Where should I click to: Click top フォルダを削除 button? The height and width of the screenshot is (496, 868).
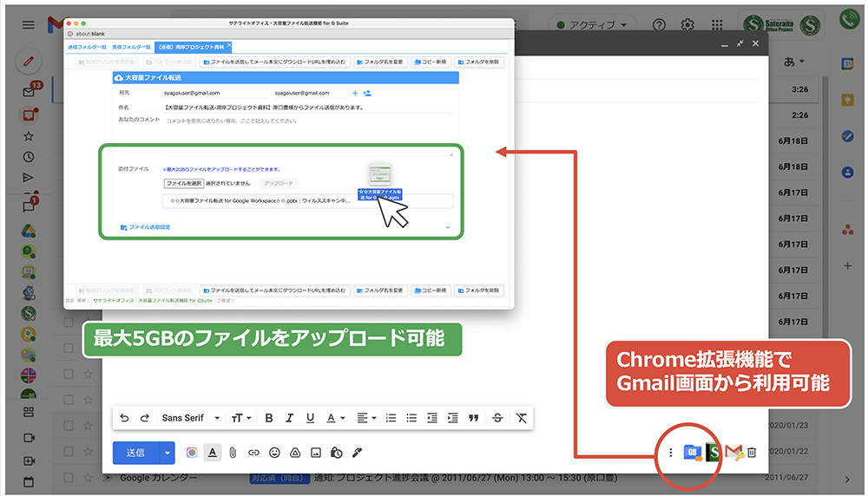click(479, 62)
